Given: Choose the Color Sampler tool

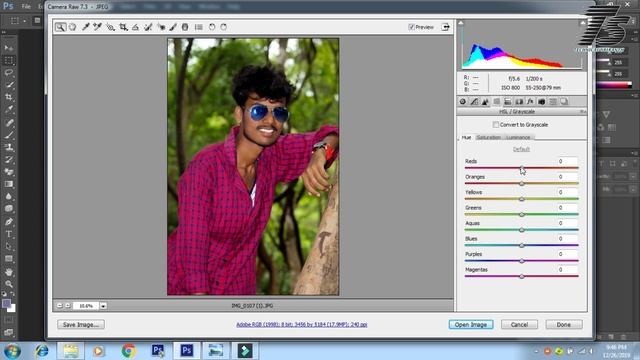Looking at the screenshot, I should click(98, 27).
